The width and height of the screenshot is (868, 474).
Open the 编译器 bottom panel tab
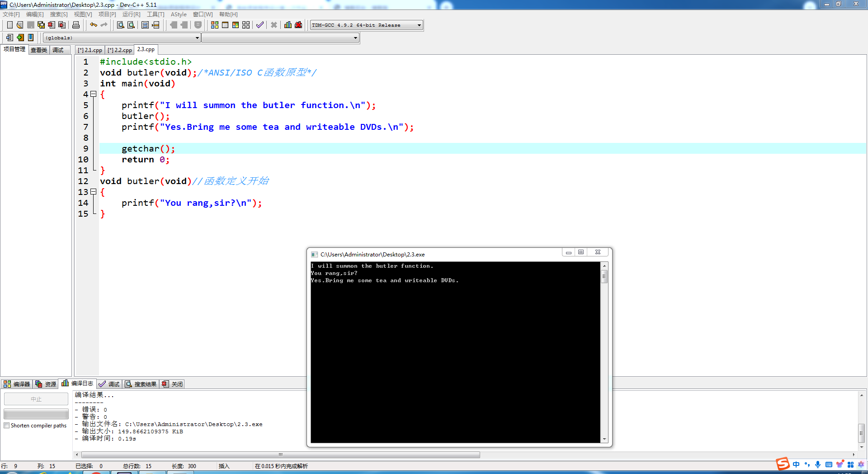click(x=17, y=384)
